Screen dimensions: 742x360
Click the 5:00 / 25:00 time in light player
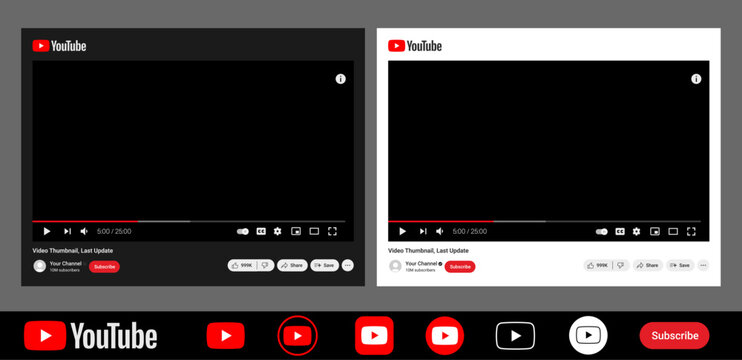470,231
